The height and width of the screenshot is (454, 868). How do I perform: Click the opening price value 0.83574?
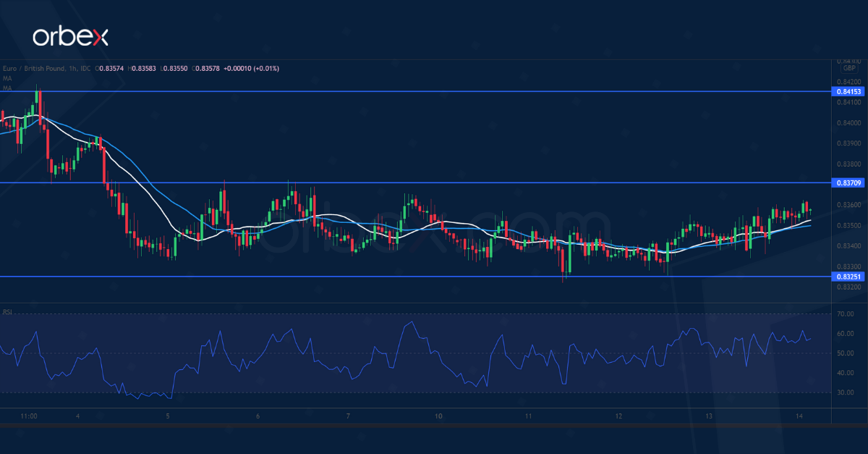coord(111,68)
